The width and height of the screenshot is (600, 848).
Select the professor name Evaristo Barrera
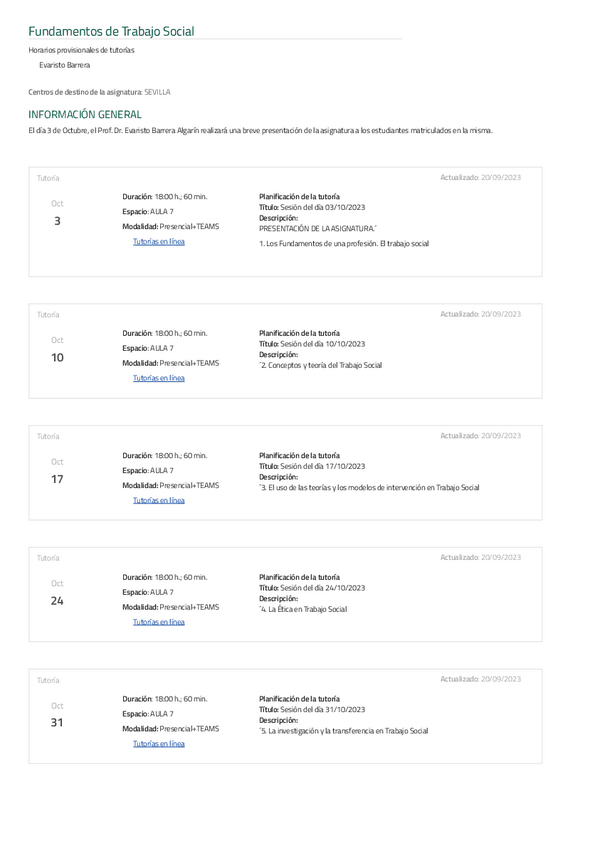point(64,65)
